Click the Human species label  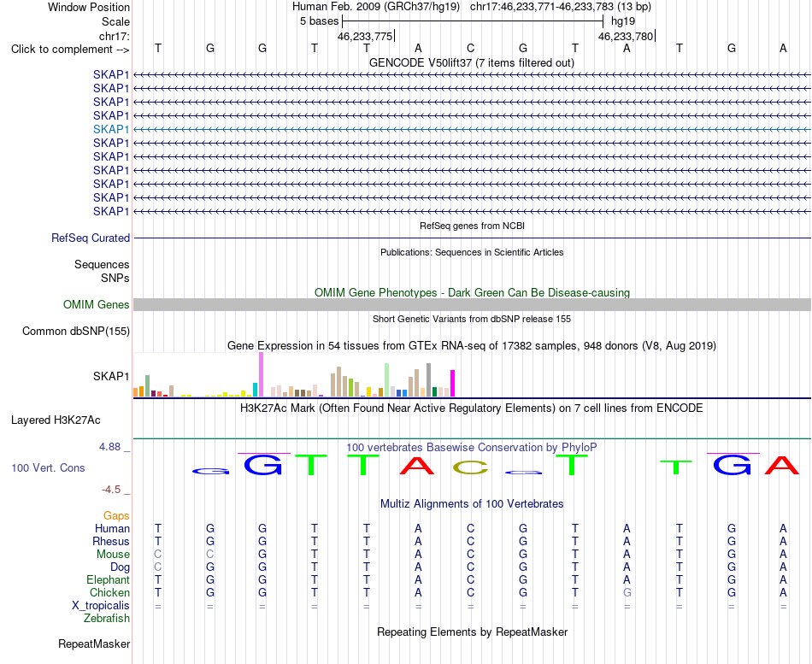(112, 528)
